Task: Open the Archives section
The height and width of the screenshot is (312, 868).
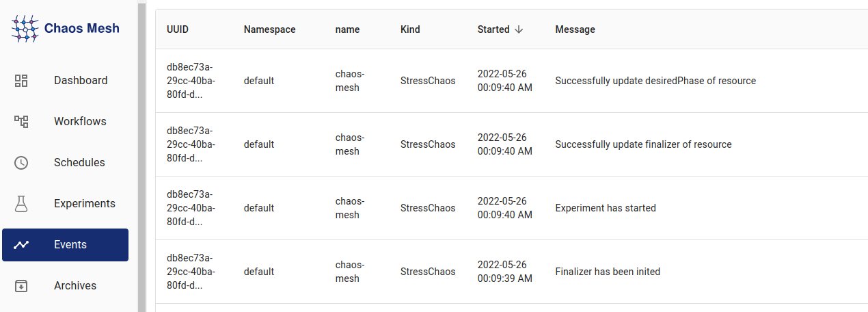Action: point(75,286)
